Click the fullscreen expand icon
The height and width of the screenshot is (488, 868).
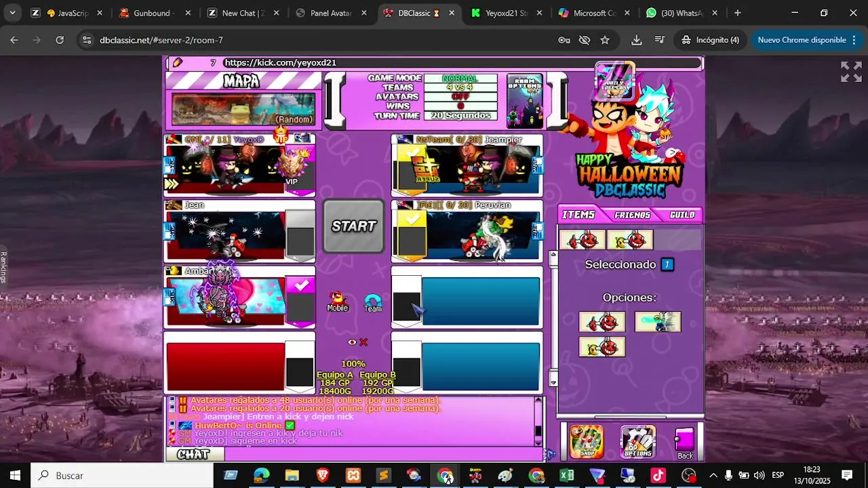851,72
